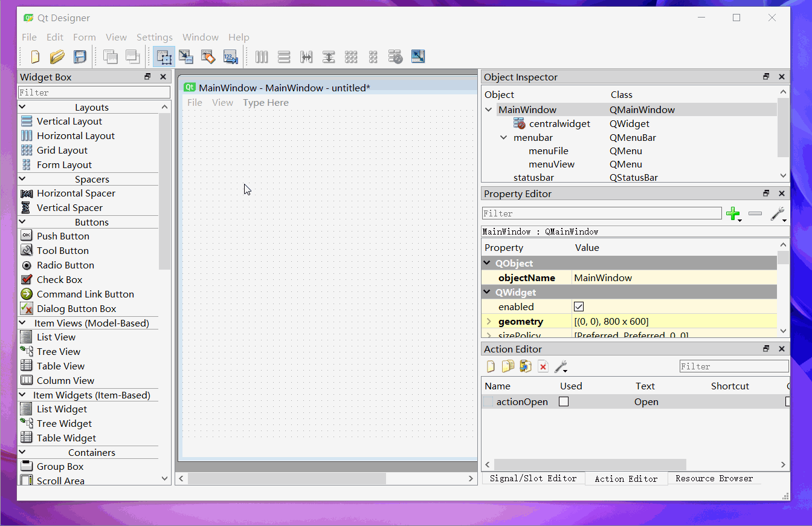Collapse the Buttons category
812x526 pixels.
click(x=23, y=222)
